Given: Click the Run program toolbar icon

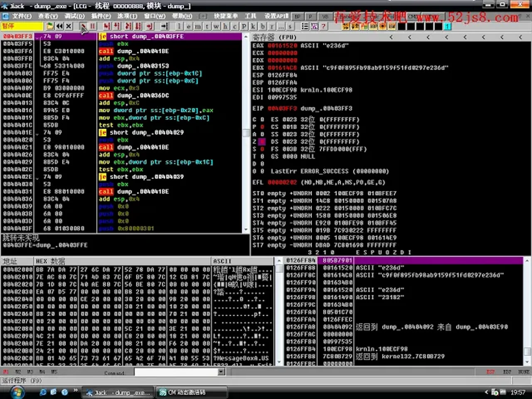Looking at the screenshot, I should point(83,26).
